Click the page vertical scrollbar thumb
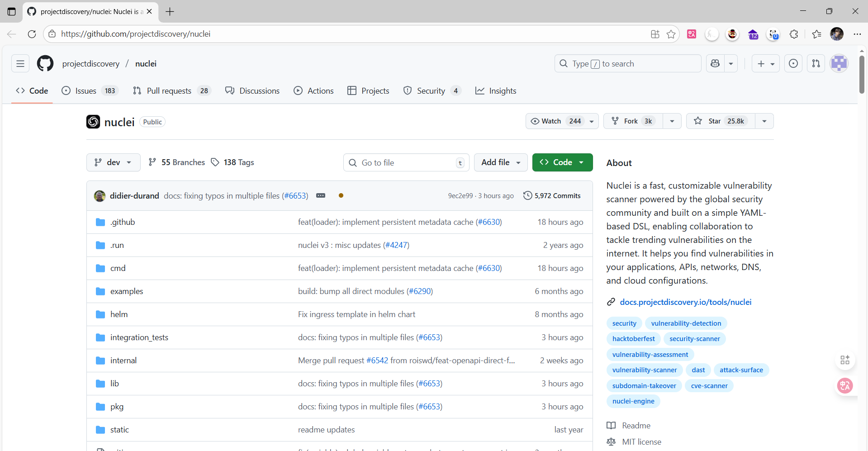 coord(862,75)
